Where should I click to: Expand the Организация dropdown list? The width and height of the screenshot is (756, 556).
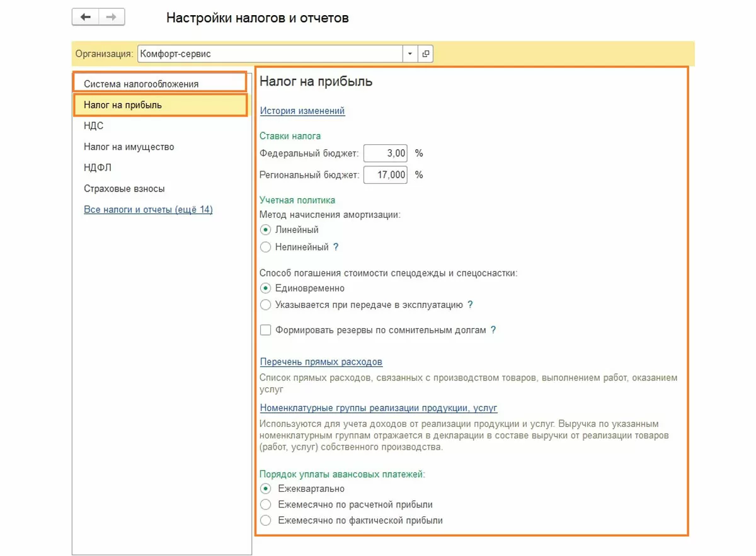[x=410, y=54]
